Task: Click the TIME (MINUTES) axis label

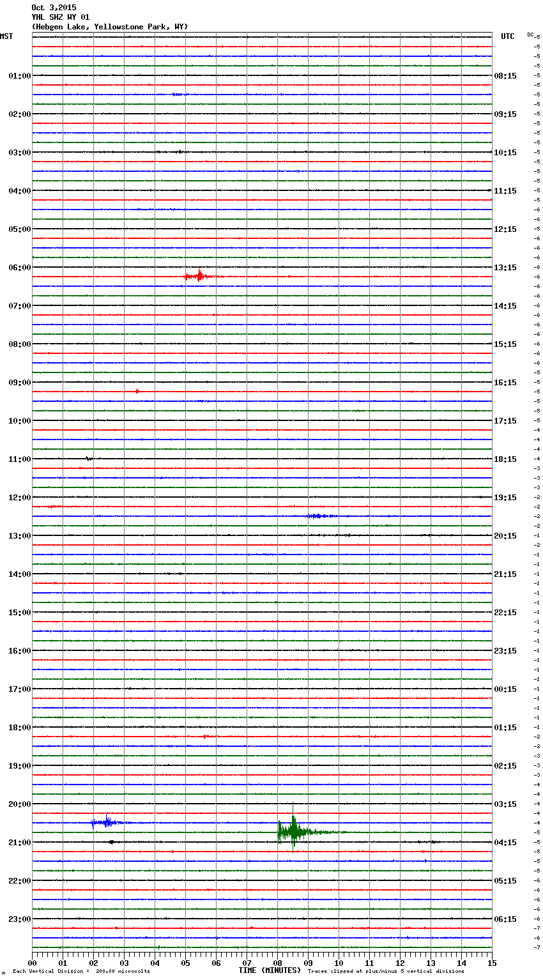Action: pyautogui.click(x=270, y=970)
